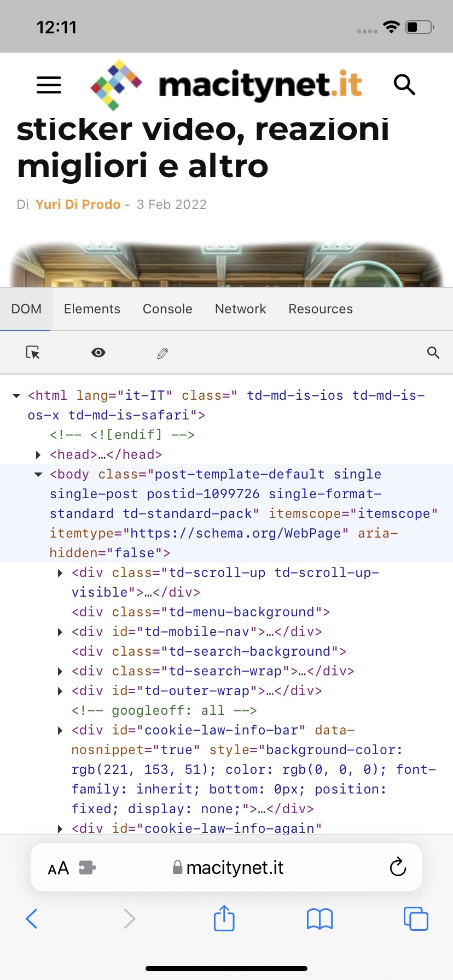Open Safari AA reader options
This screenshot has height=980, width=453.
click(x=59, y=868)
